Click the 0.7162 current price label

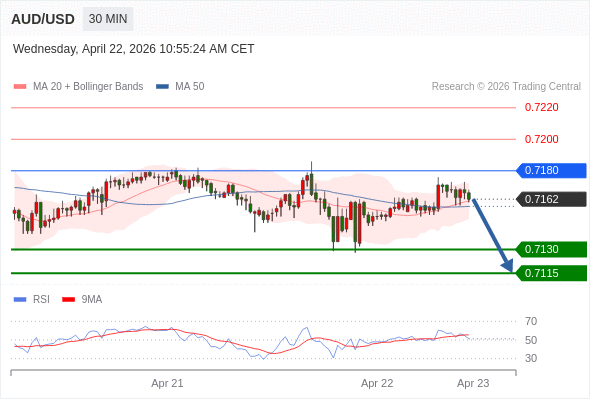[551, 199]
